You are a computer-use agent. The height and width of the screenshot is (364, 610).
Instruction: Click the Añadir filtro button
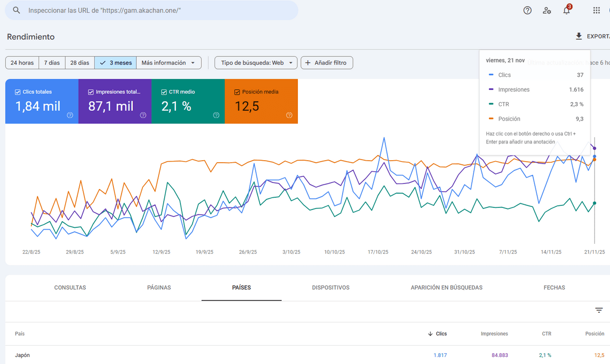click(x=327, y=63)
